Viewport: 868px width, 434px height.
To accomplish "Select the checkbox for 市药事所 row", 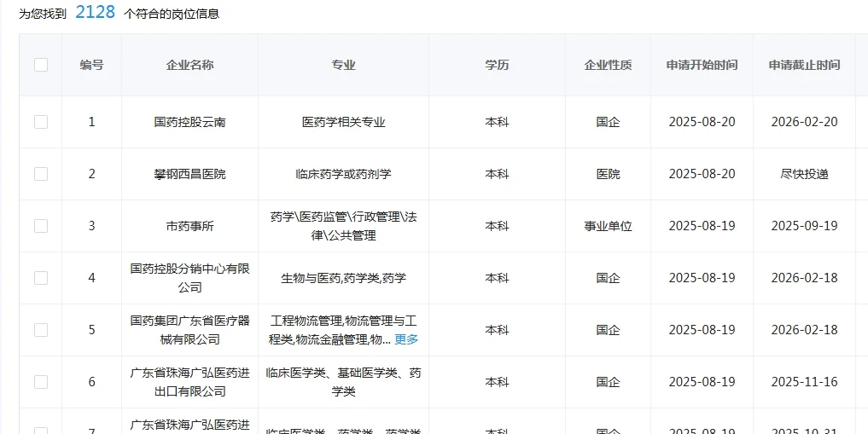I will (x=41, y=226).
